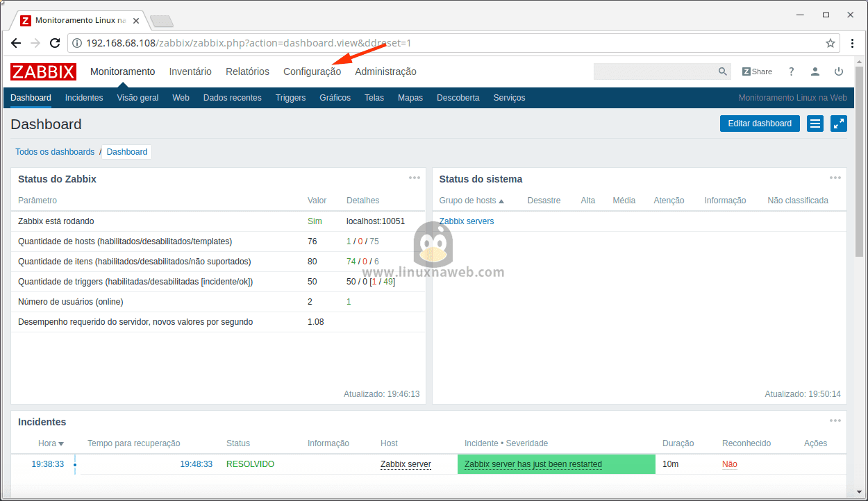
Task: Open the Monitoramento main menu
Action: click(x=123, y=71)
